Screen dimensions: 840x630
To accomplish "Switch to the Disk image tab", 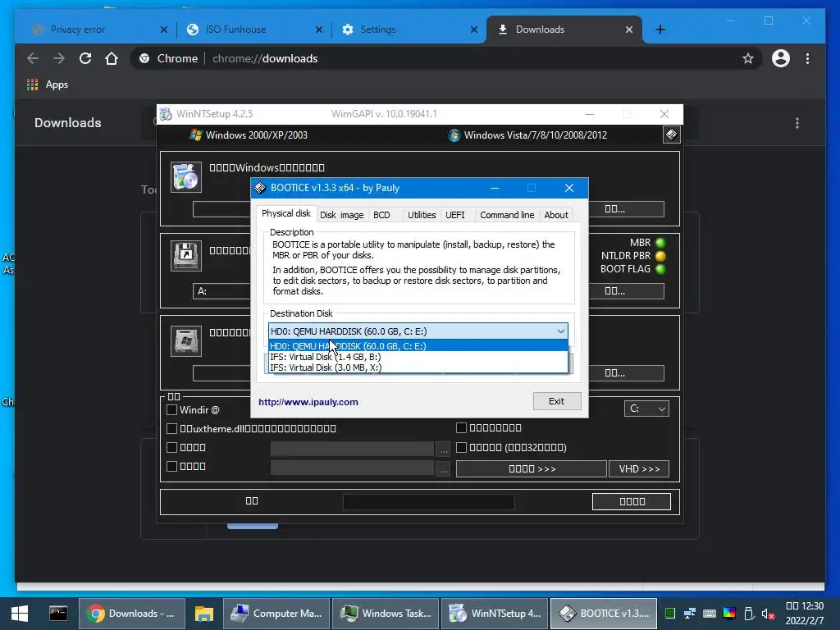I will pos(342,215).
